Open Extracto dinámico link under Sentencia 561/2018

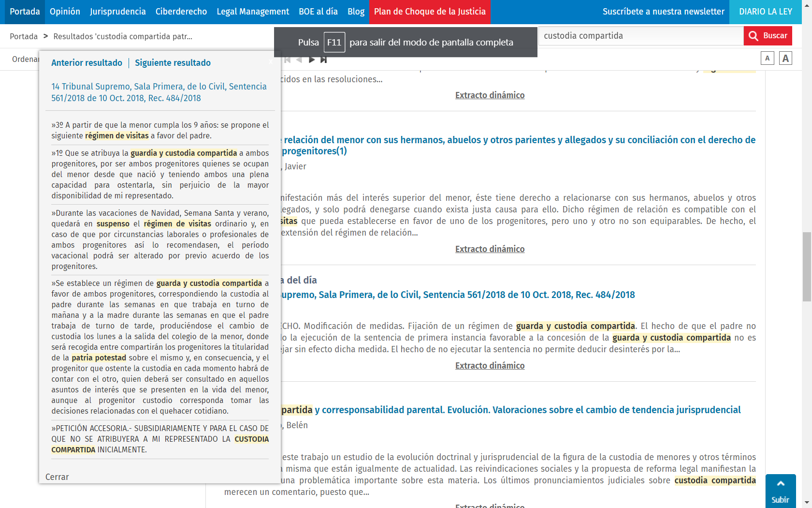(x=490, y=366)
